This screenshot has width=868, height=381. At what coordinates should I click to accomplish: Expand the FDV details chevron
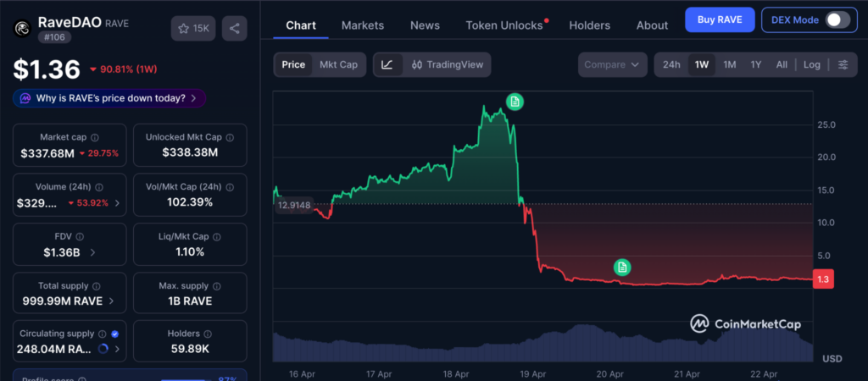click(92, 252)
